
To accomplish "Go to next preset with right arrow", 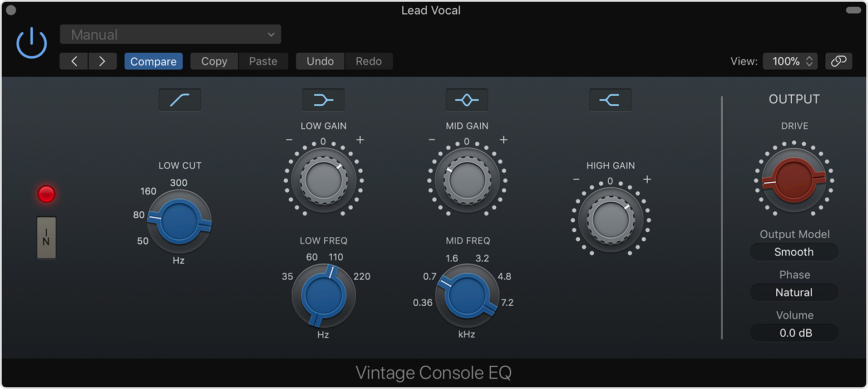I will [102, 61].
